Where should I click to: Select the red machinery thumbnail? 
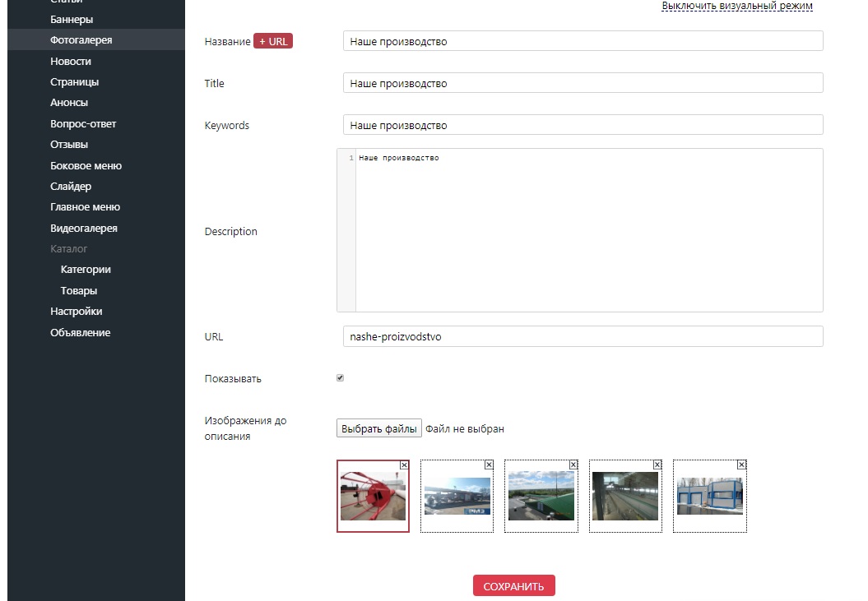[373, 497]
